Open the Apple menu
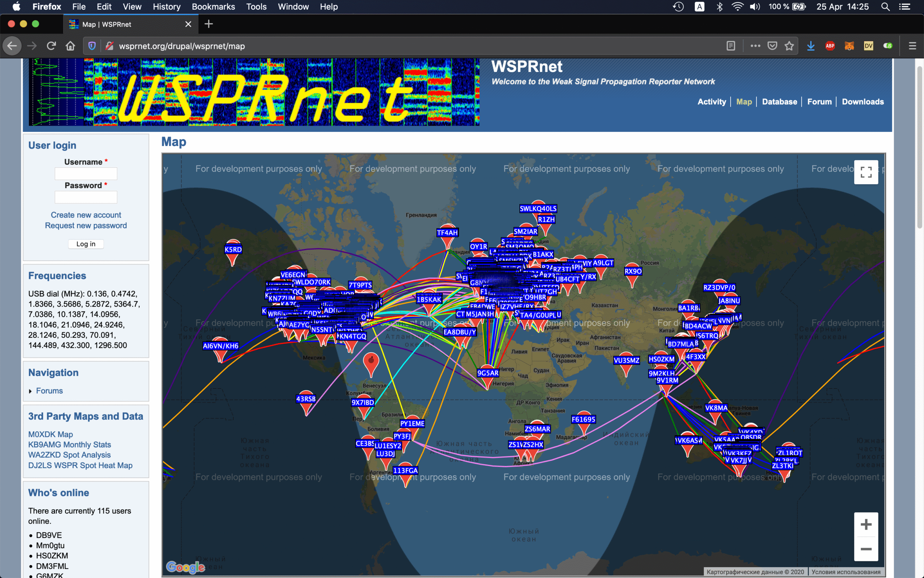This screenshot has width=924, height=578. coord(16,7)
